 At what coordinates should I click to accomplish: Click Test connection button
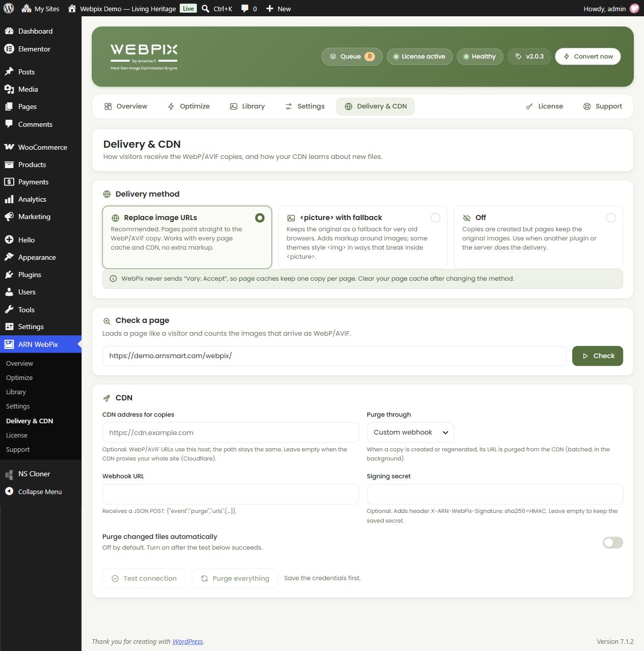144,579
